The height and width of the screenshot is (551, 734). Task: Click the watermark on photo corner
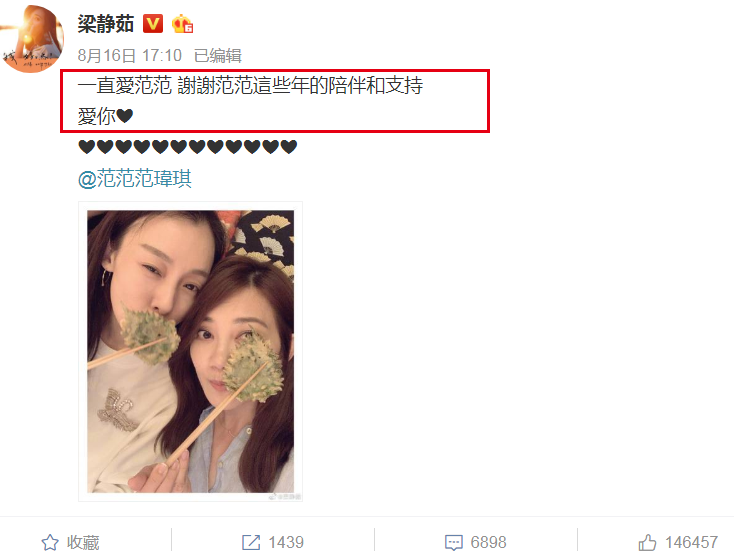click(x=284, y=497)
